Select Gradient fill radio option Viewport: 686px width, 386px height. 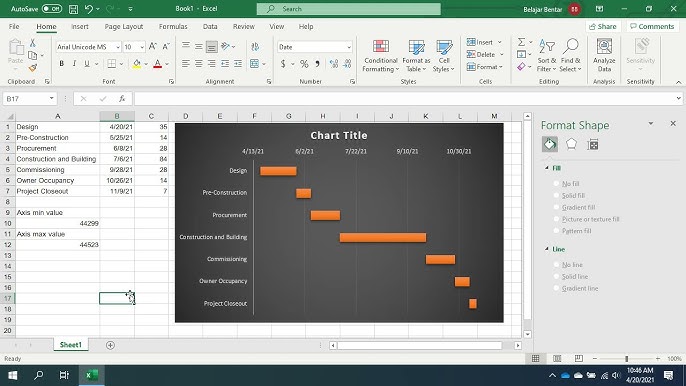click(556, 207)
